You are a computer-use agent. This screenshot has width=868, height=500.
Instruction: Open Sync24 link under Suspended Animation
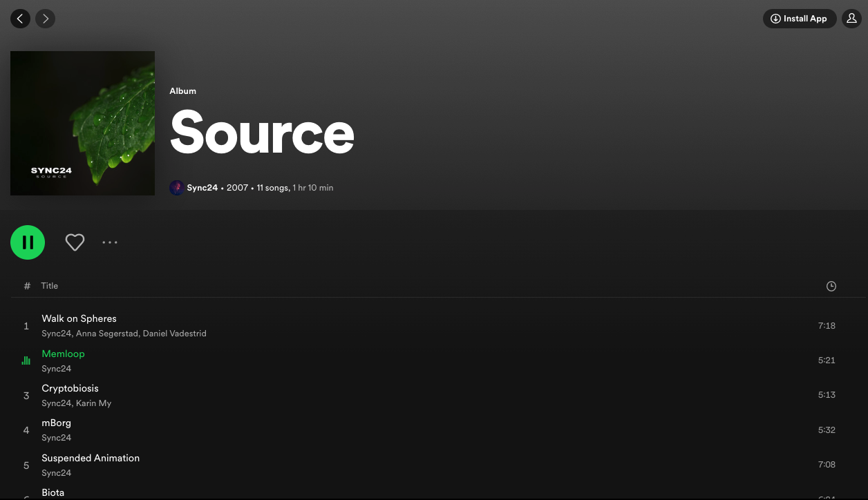tap(56, 473)
